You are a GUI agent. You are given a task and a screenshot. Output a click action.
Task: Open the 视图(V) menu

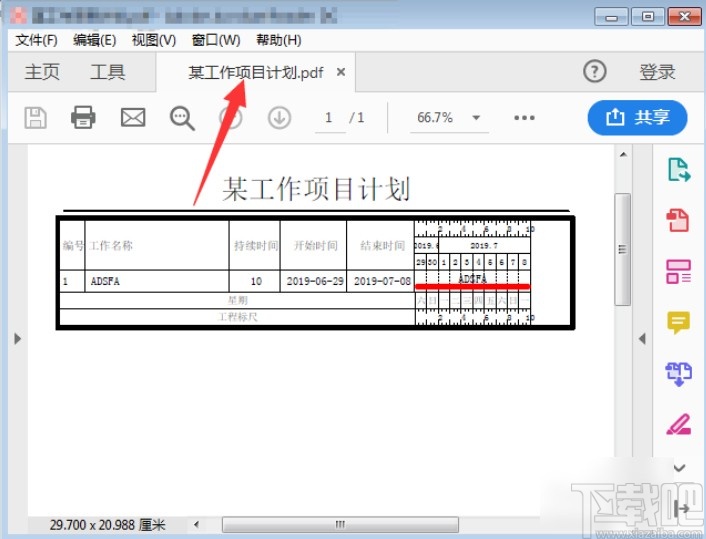(x=154, y=40)
